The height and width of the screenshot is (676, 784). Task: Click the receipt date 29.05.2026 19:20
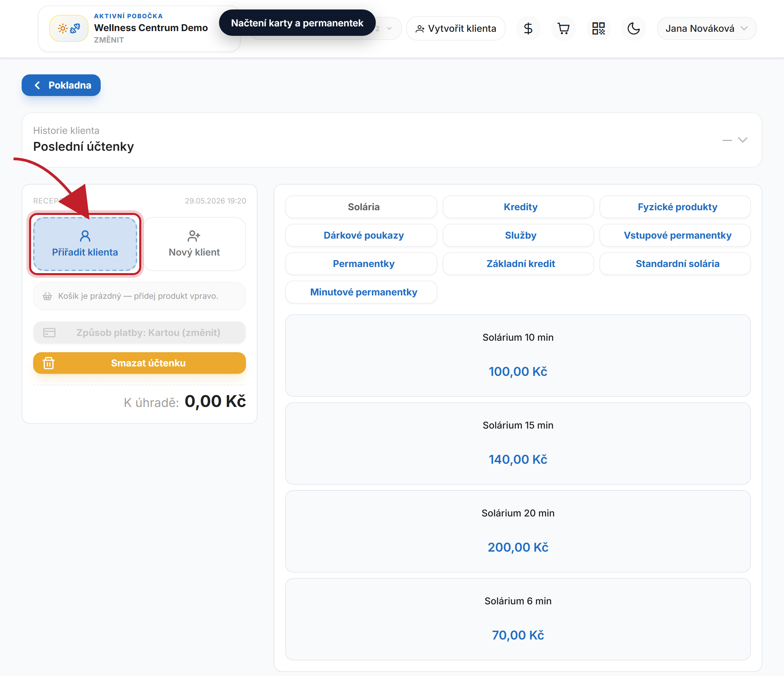click(x=215, y=201)
